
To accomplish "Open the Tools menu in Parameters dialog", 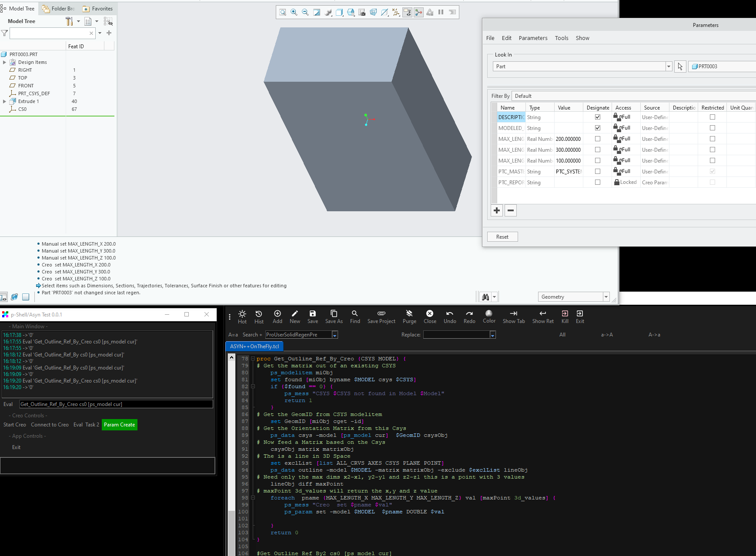I will click(562, 38).
